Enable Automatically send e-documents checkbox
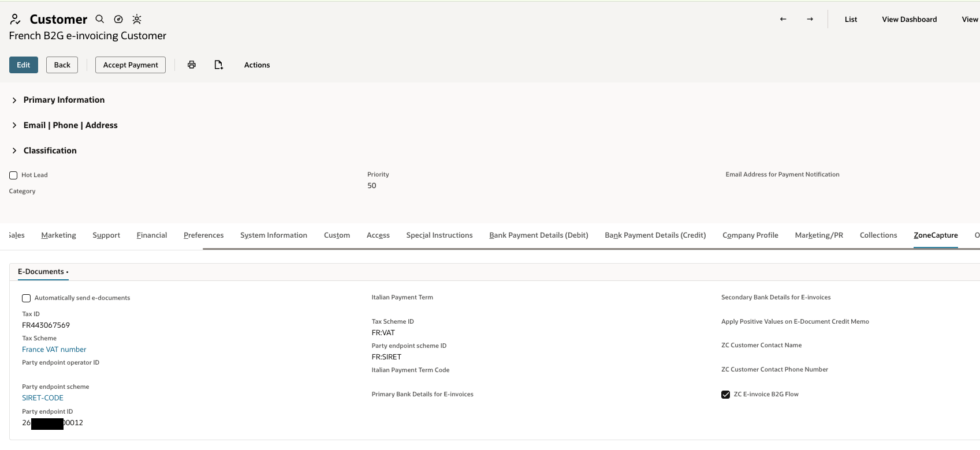This screenshot has width=980, height=450. coord(26,298)
